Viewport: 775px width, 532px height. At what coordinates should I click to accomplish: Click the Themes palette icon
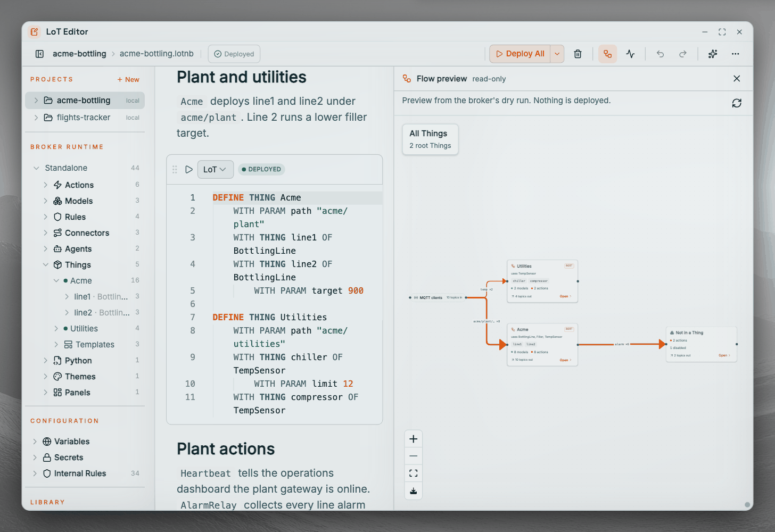point(57,377)
